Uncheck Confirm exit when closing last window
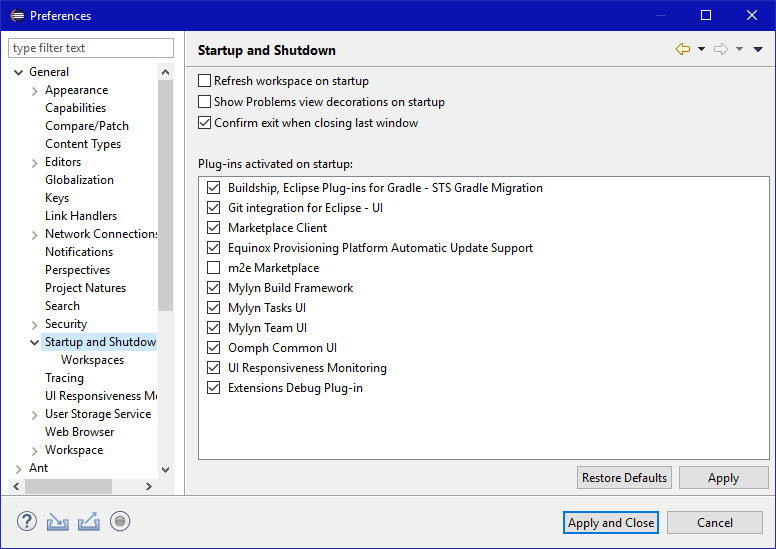 point(204,122)
